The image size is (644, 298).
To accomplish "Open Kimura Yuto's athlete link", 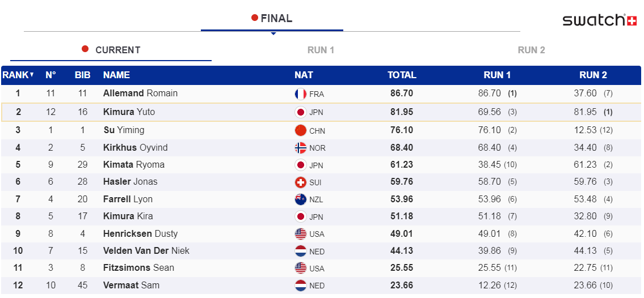I will tap(129, 112).
